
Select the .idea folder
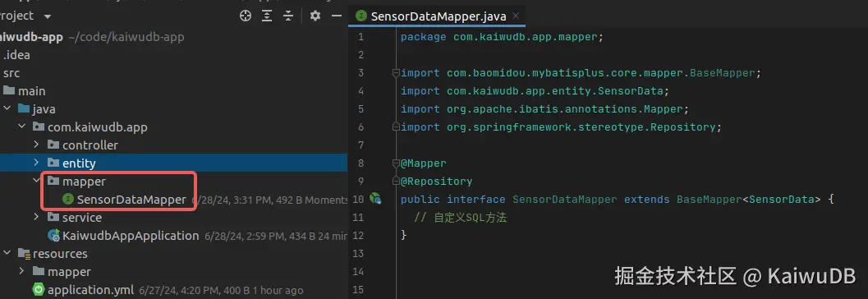point(16,55)
